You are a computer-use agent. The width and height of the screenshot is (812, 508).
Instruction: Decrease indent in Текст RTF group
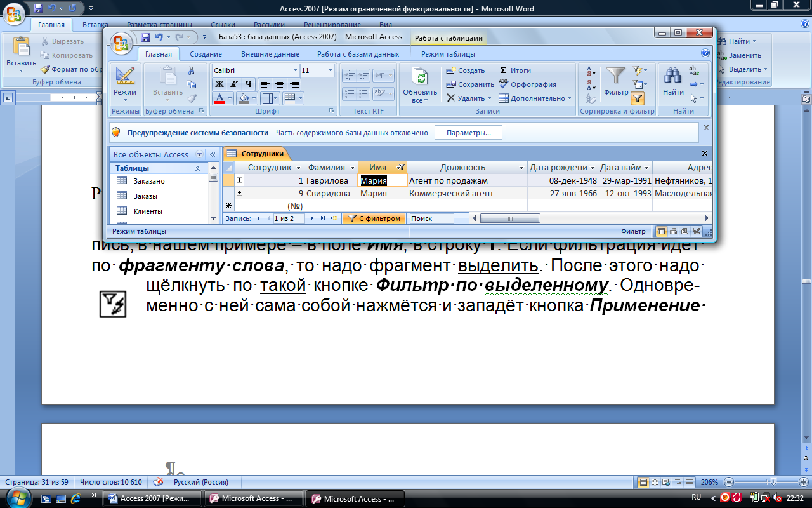(x=349, y=76)
